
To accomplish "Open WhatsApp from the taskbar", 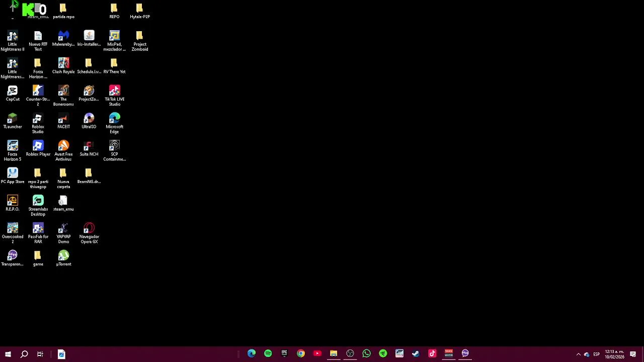I will point(366,353).
